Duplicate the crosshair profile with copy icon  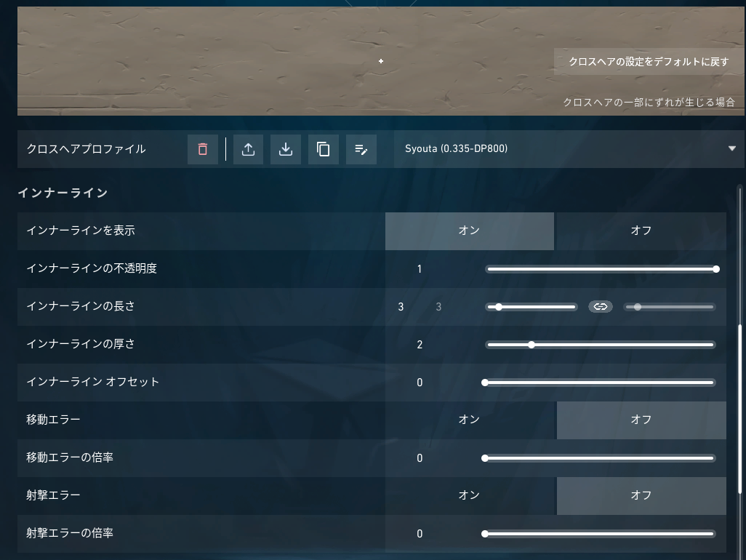[x=323, y=149]
